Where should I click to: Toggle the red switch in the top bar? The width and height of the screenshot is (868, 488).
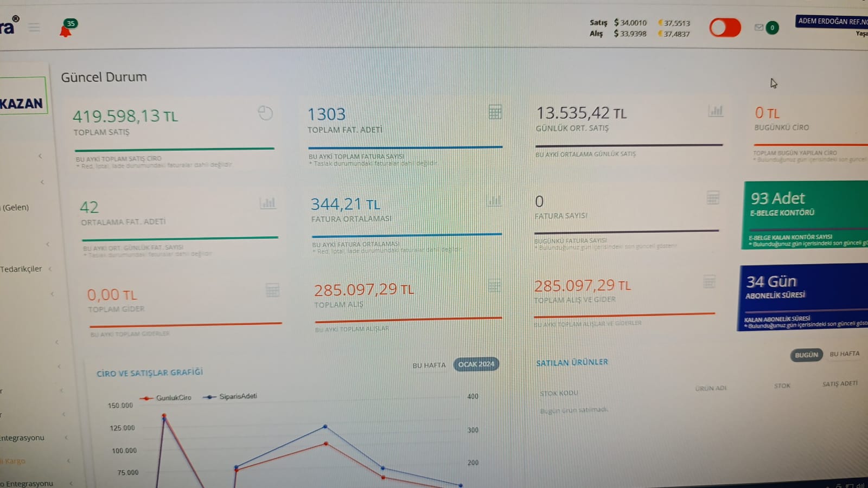tap(725, 28)
